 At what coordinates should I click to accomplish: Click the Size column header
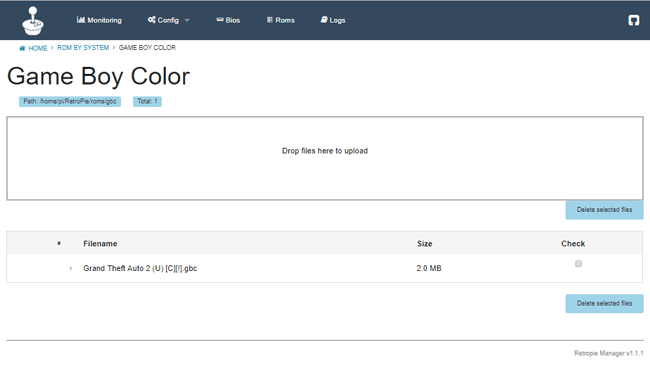click(x=424, y=244)
